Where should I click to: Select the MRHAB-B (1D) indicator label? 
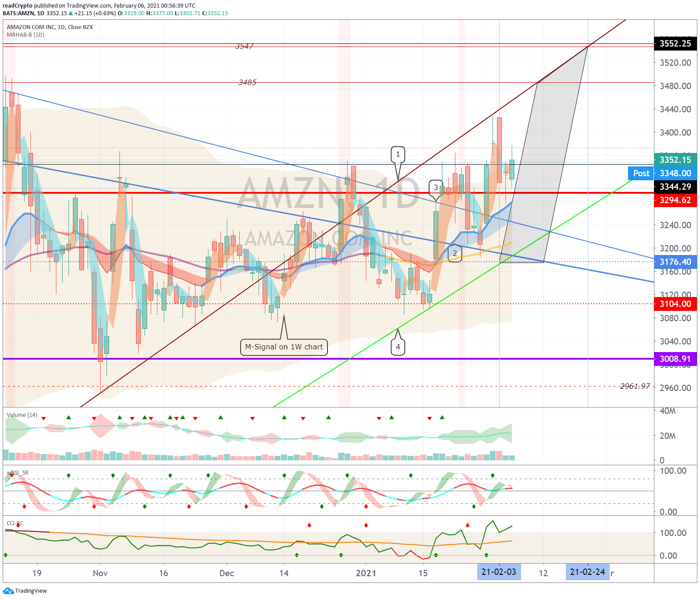tap(25, 35)
